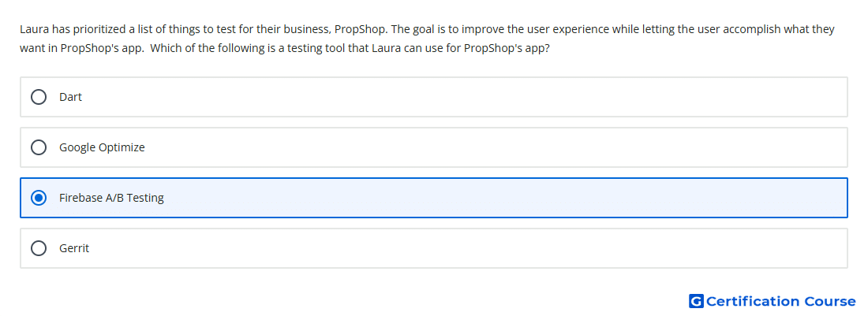Click the "Firebase A/B Testing" label text
Screen dimensions: 868x316
click(111, 198)
